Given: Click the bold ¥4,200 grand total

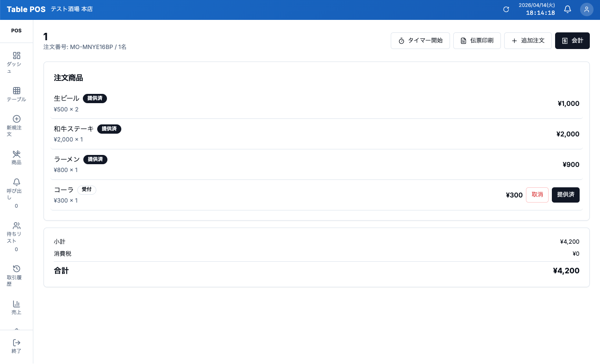Looking at the screenshot, I should (x=566, y=271).
